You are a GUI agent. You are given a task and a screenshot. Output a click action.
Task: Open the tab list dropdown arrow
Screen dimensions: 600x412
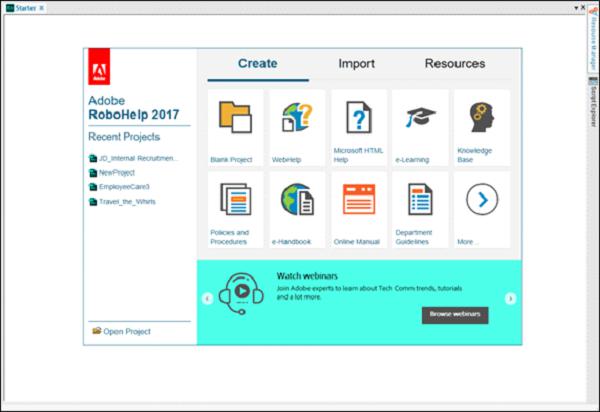coord(576,8)
